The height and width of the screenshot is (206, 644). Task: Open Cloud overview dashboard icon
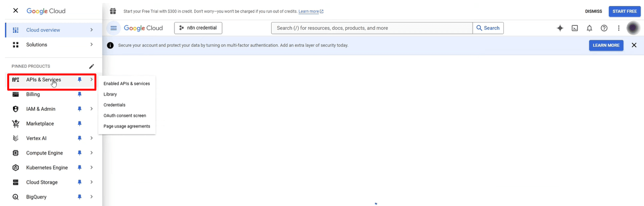tap(16, 30)
